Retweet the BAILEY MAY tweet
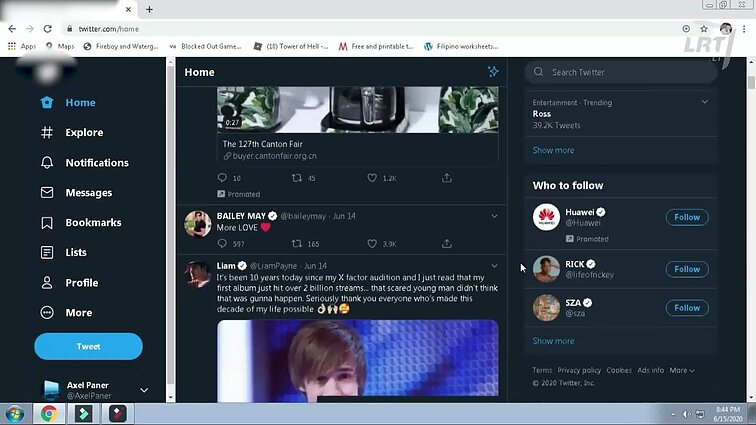 tap(297, 244)
